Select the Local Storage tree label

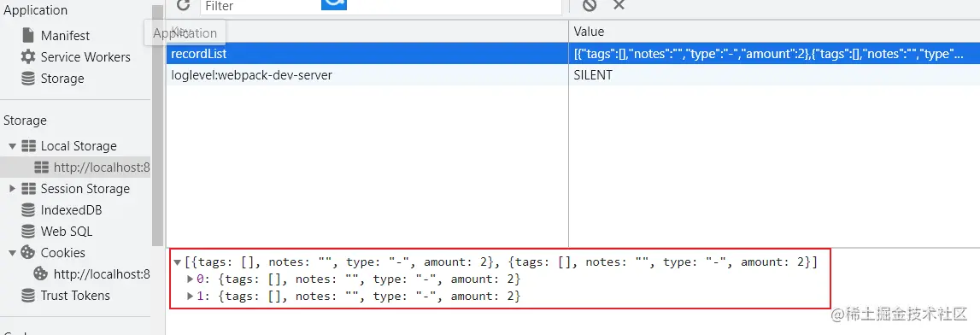pos(79,145)
